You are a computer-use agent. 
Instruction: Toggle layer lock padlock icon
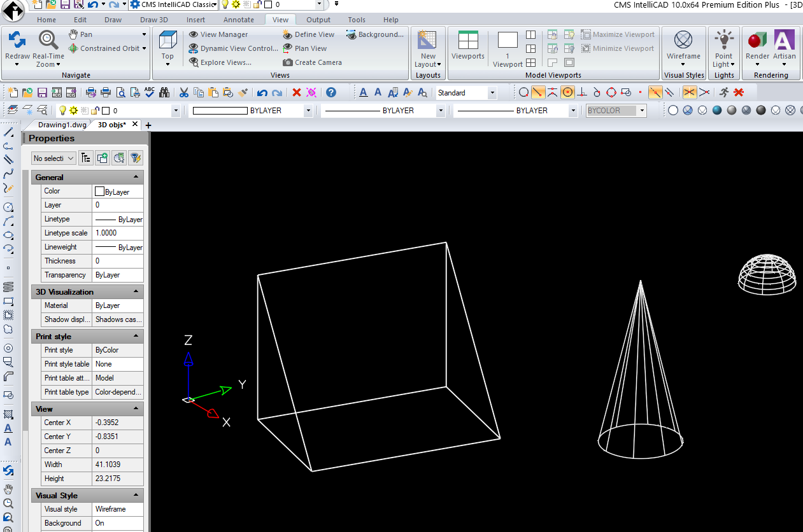[95, 111]
